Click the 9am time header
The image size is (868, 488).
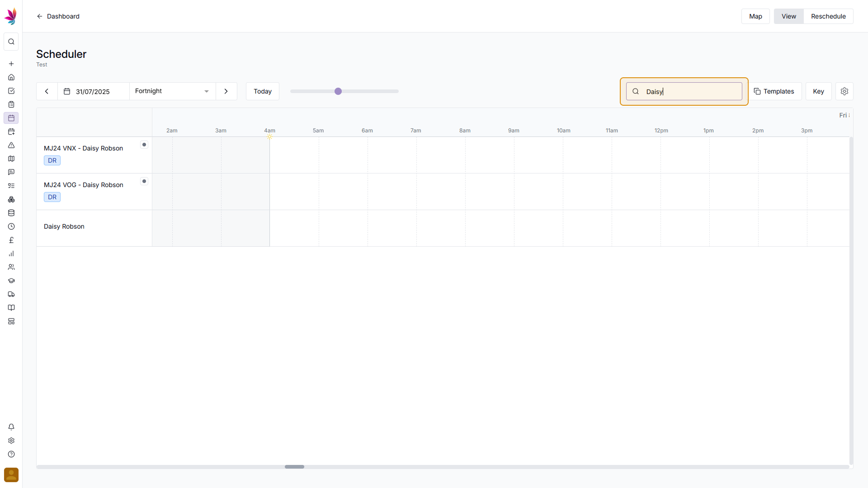514,131
